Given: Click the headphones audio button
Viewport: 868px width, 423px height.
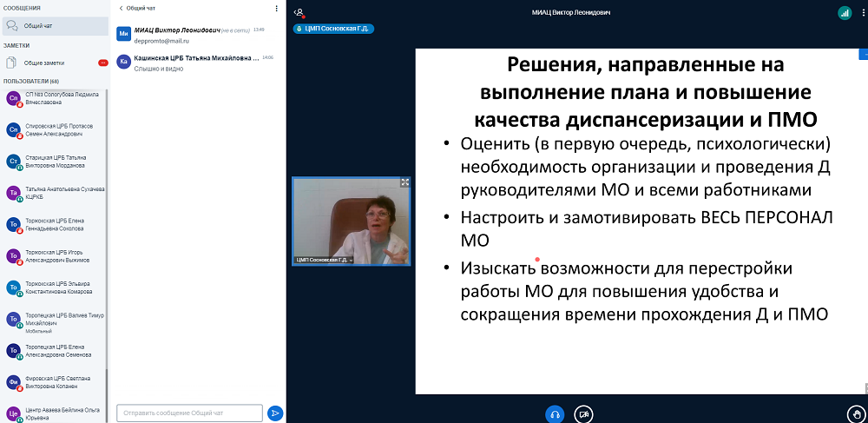Looking at the screenshot, I should point(555,414).
